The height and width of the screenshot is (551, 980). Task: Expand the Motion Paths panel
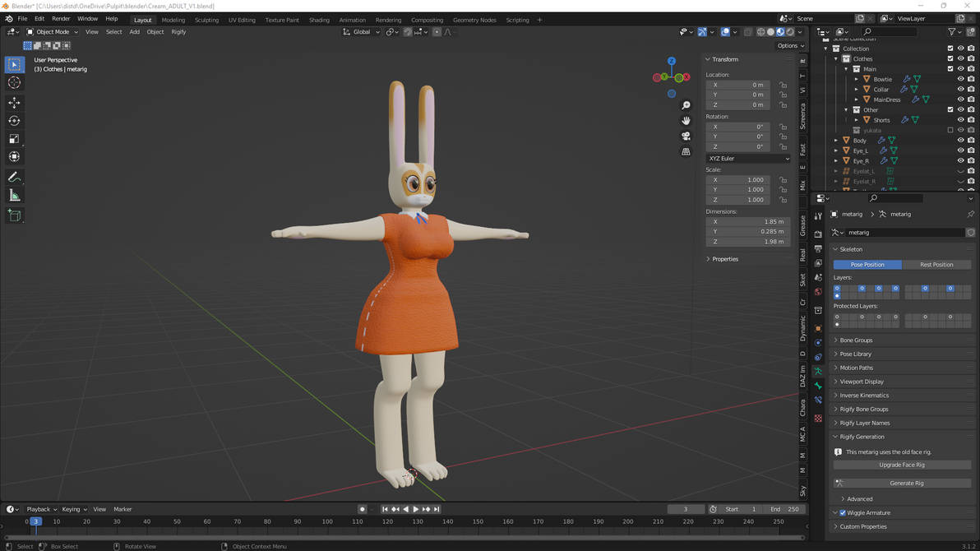856,368
